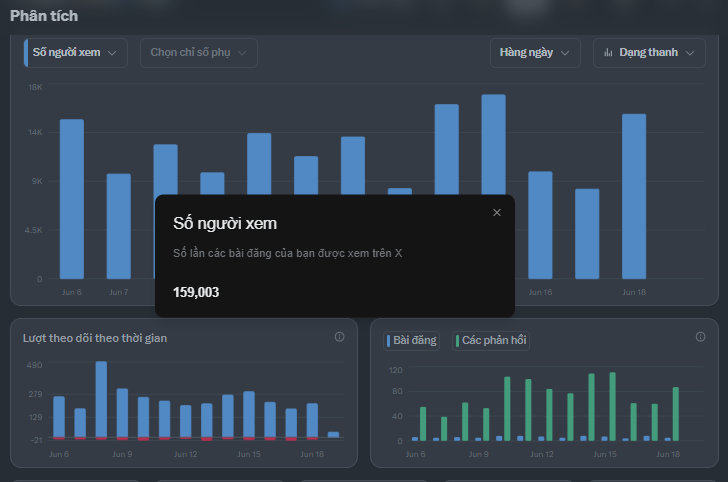
Task: Click the Jun 16 label under views chart
Action: (x=540, y=292)
